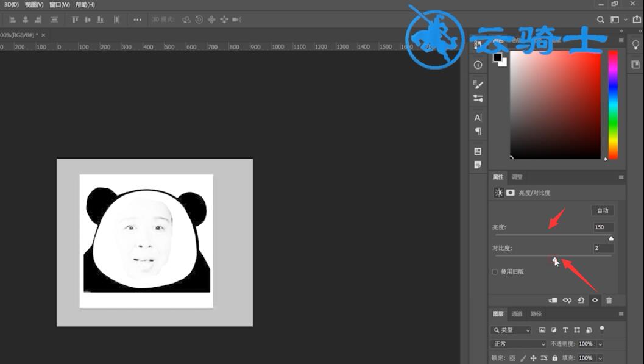644x364 pixels.
Task: Delete the adjustment layer with trash icon
Action: coord(609,301)
